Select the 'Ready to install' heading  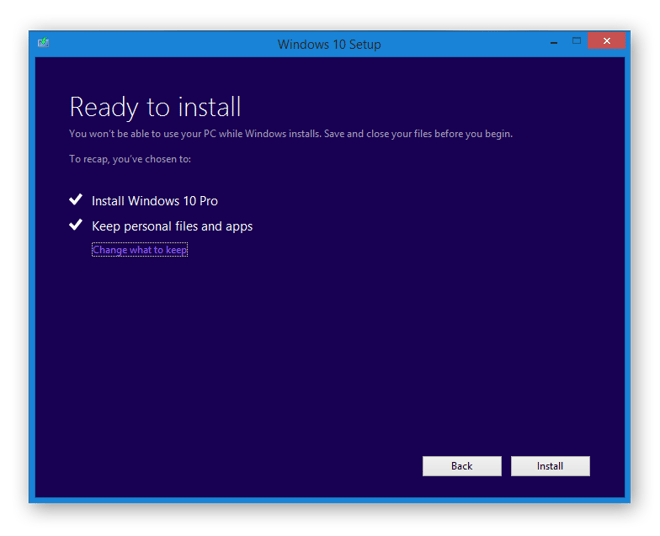click(155, 107)
